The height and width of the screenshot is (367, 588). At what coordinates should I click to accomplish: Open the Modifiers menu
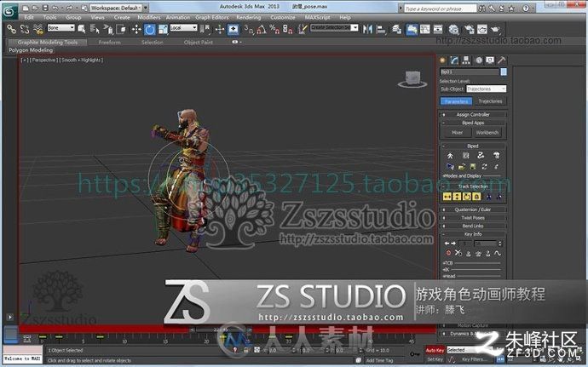[x=148, y=17]
